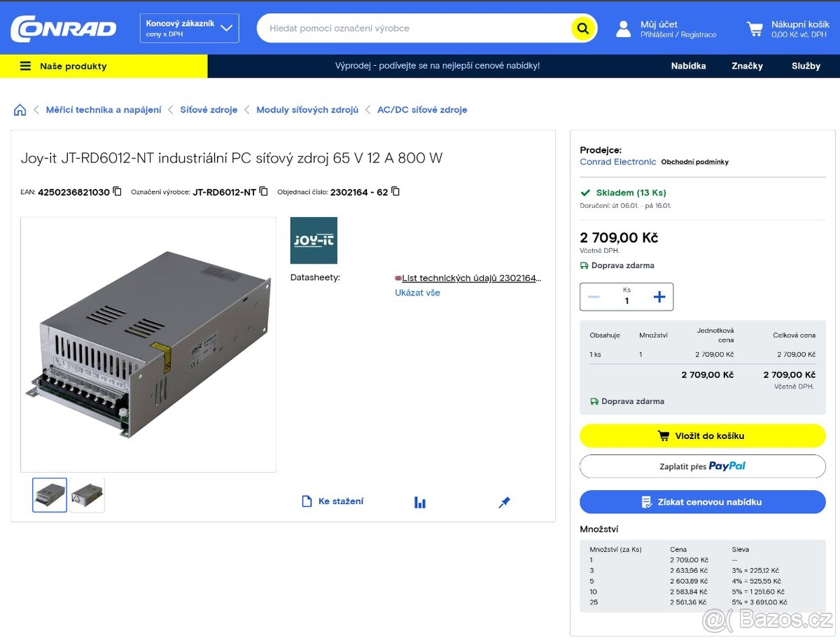The height and width of the screenshot is (640, 840).
Task: Click the home breadcrumb icon
Action: (x=20, y=109)
